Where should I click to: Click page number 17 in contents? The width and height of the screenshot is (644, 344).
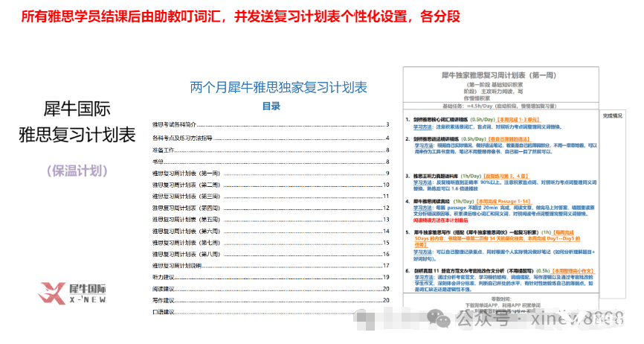(x=386, y=266)
